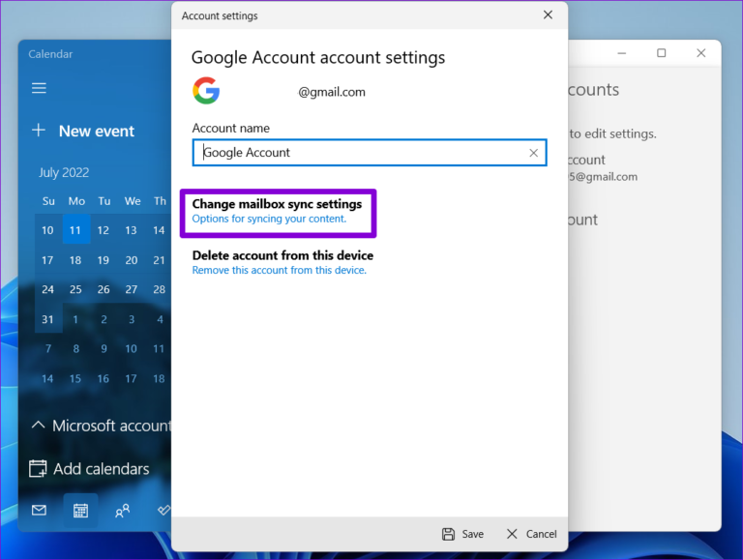Close the Account settings dialog
The width and height of the screenshot is (743, 560).
[x=548, y=15]
